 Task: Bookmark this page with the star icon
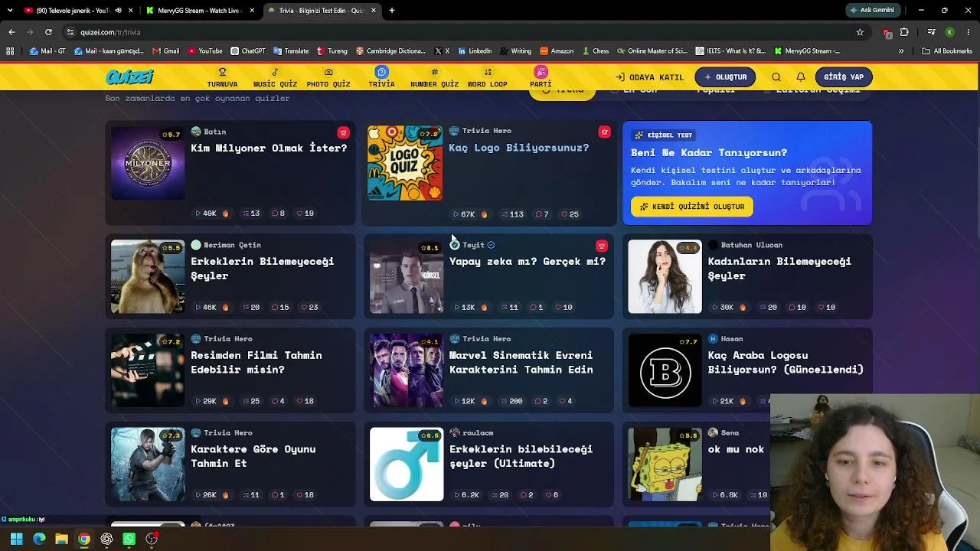tap(860, 32)
